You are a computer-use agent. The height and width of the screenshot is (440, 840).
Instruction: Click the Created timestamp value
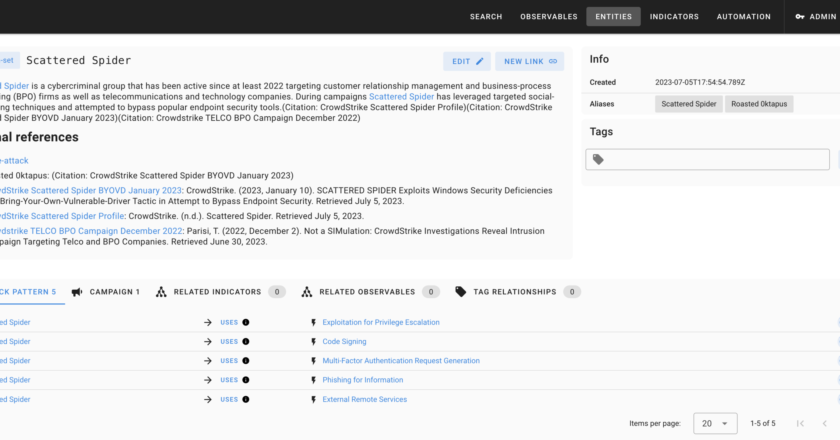(x=700, y=82)
